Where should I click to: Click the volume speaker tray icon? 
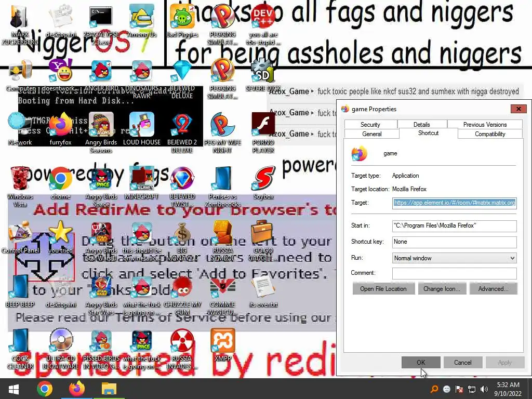484,389
